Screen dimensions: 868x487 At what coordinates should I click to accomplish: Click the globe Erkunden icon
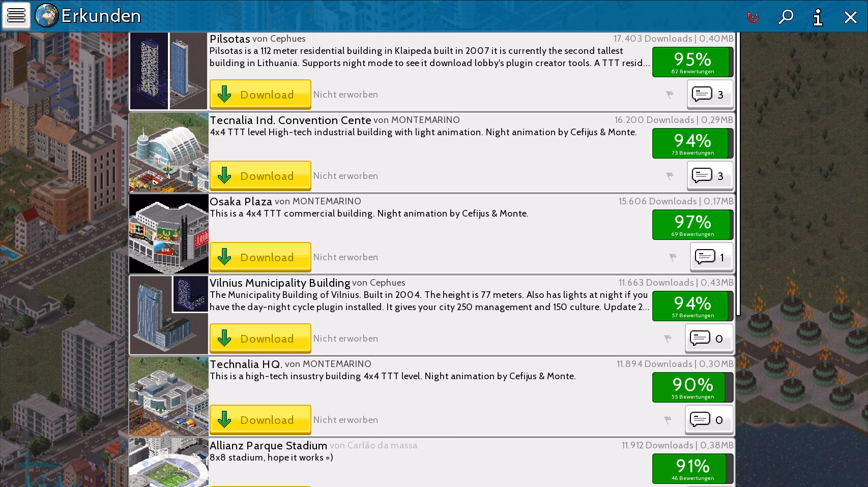(x=46, y=16)
